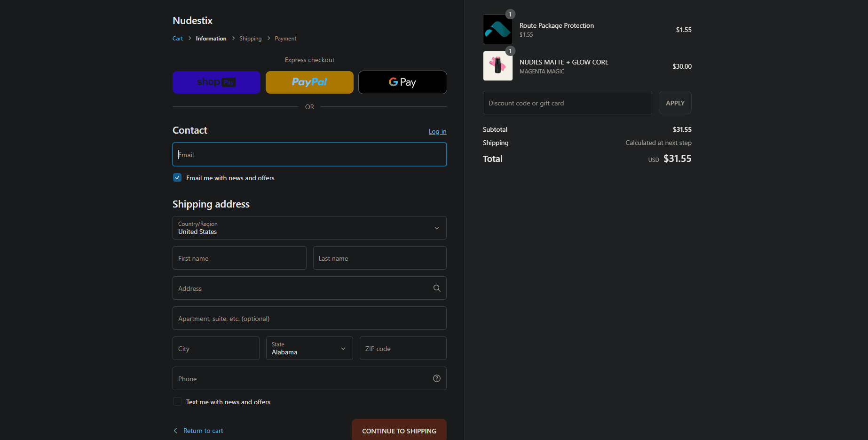
Task: Focus the First name field
Action: coord(239,258)
